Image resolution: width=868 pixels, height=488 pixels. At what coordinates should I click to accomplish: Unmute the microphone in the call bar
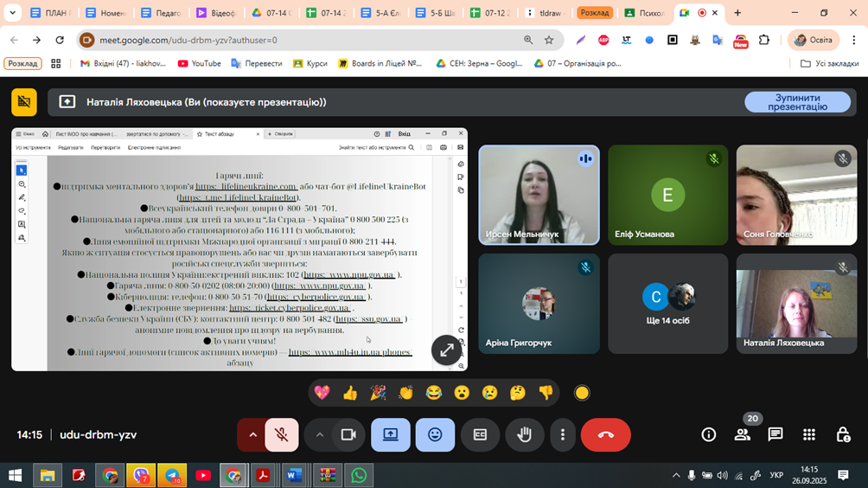coord(282,435)
